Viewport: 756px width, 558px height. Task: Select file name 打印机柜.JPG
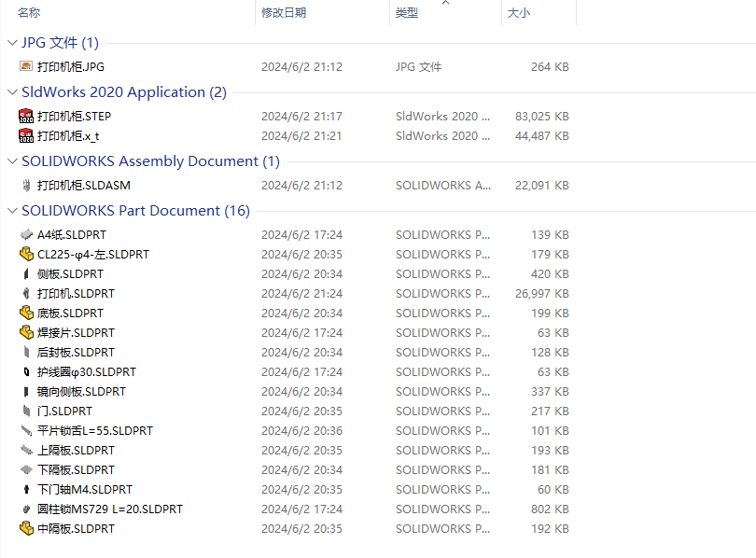[x=71, y=66]
